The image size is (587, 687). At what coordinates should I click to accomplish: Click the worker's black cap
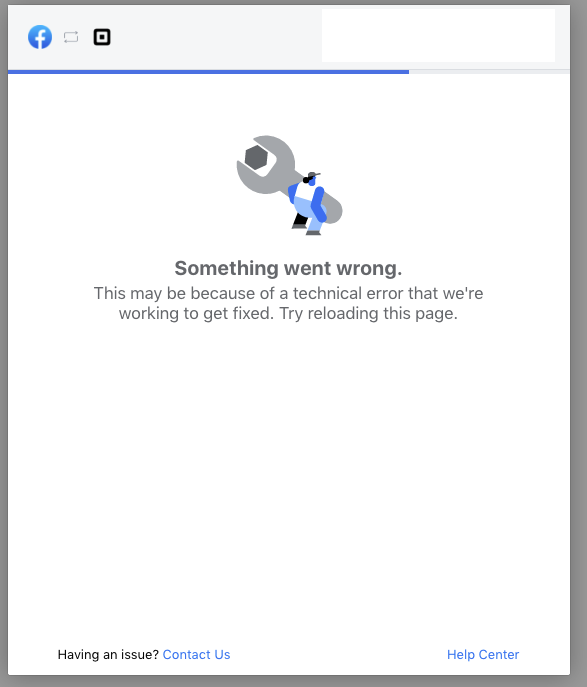[312, 176]
